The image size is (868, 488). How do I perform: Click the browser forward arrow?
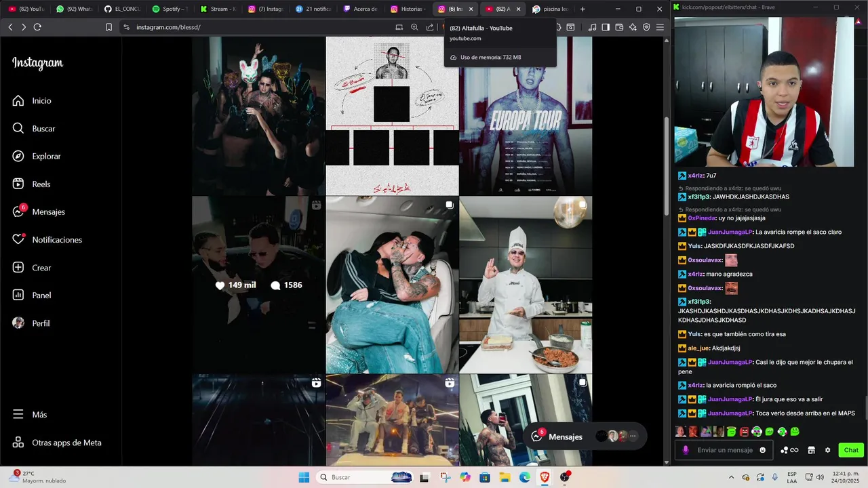pyautogui.click(x=24, y=27)
